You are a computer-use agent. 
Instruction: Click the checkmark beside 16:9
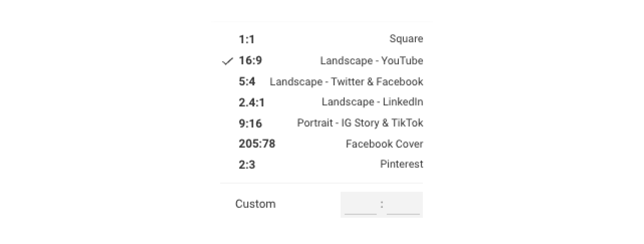[x=227, y=61]
